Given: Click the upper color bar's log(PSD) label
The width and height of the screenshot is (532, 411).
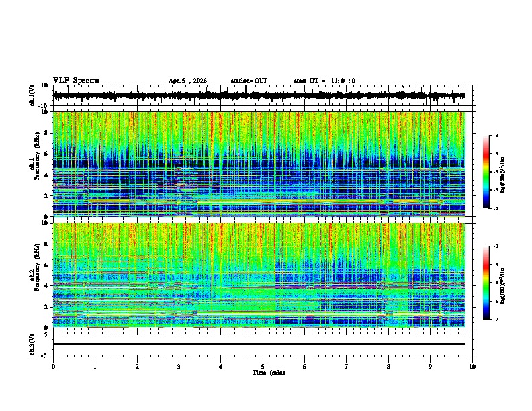Looking at the screenshot, I should click(x=503, y=175).
